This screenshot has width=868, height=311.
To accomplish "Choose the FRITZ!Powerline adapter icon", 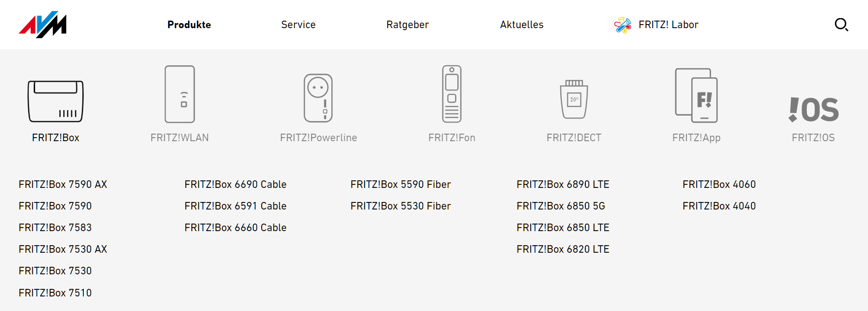I will (x=318, y=98).
